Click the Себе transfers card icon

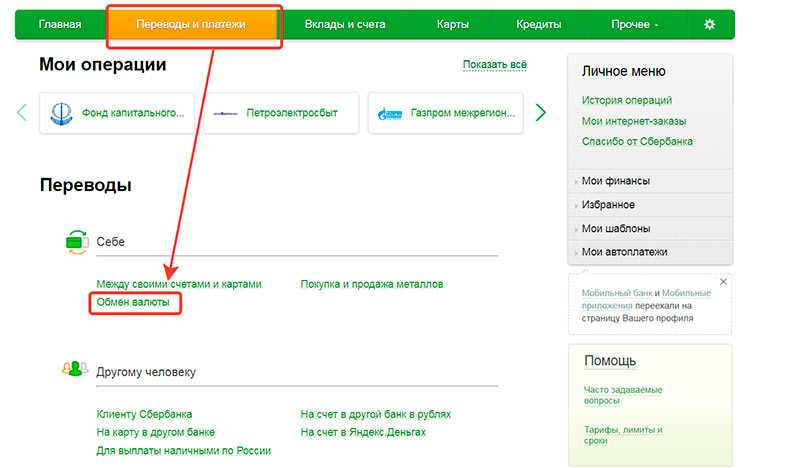coord(77,241)
